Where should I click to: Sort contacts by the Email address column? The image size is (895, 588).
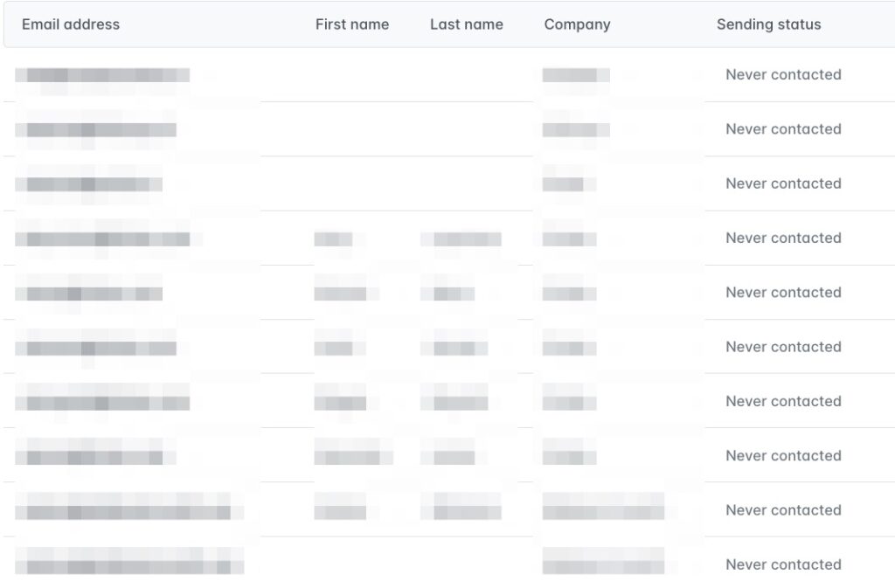point(70,24)
